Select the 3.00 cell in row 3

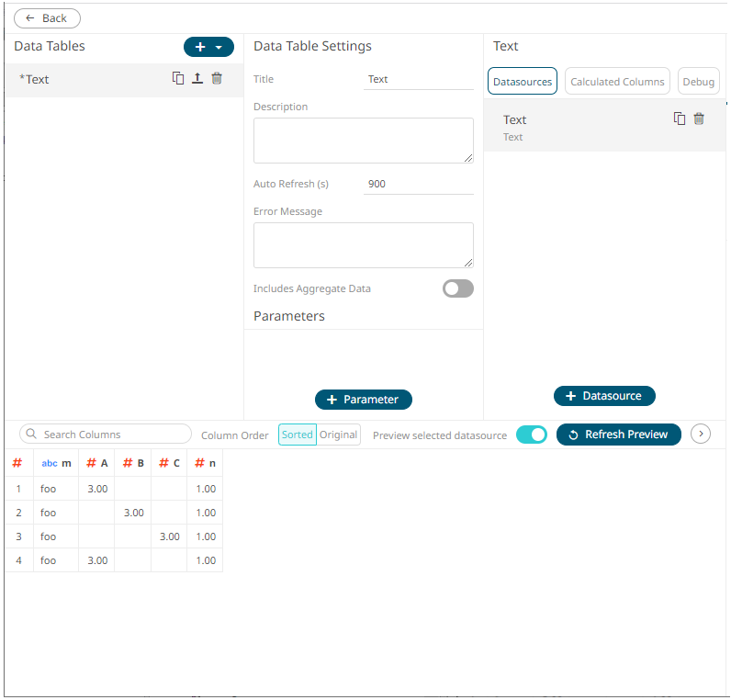(169, 536)
